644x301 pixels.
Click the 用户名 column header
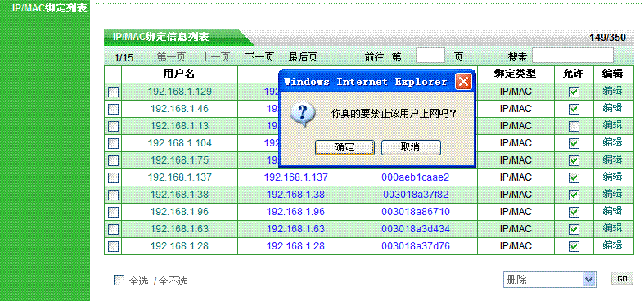point(179,74)
